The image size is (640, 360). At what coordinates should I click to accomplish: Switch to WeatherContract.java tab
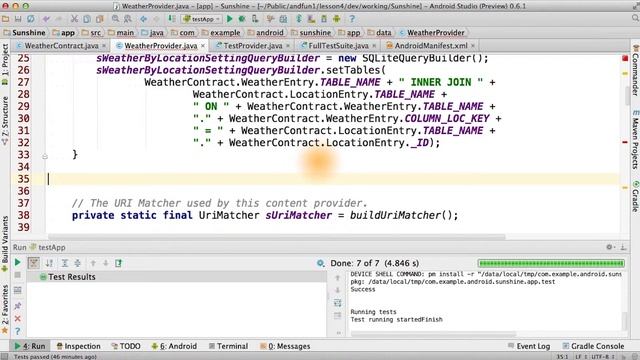(x=61, y=46)
